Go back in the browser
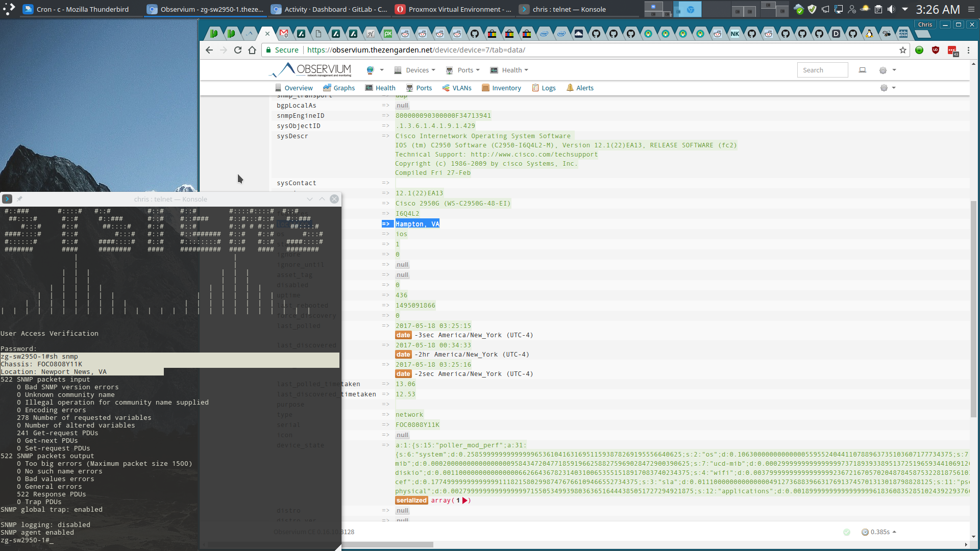Image resolution: width=980 pixels, height=551 pixels. click(209, 50)
